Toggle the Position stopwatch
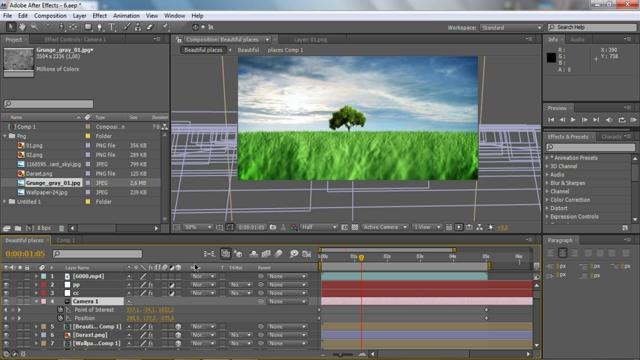The width and height of the screenshot is (640, 360). [x=60, y=318]
